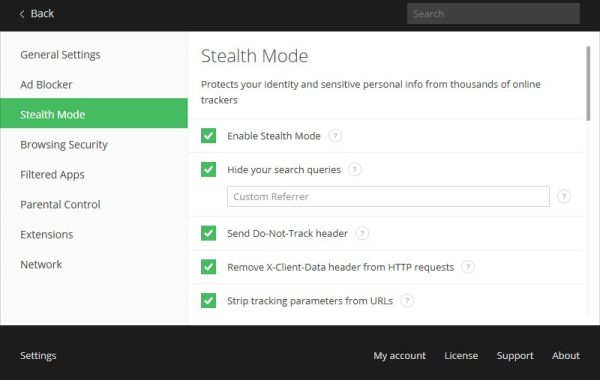Click into the Custom Referrer field
Image resolution: width=600 pixels, height=380 pixels.
coord(388,196)
